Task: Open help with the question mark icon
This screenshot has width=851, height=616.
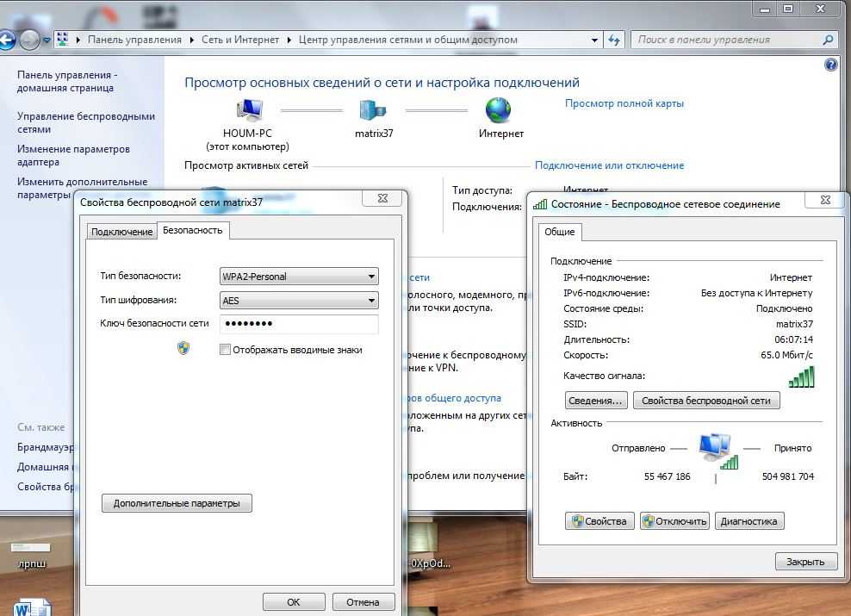Action: tap(831, 65)
